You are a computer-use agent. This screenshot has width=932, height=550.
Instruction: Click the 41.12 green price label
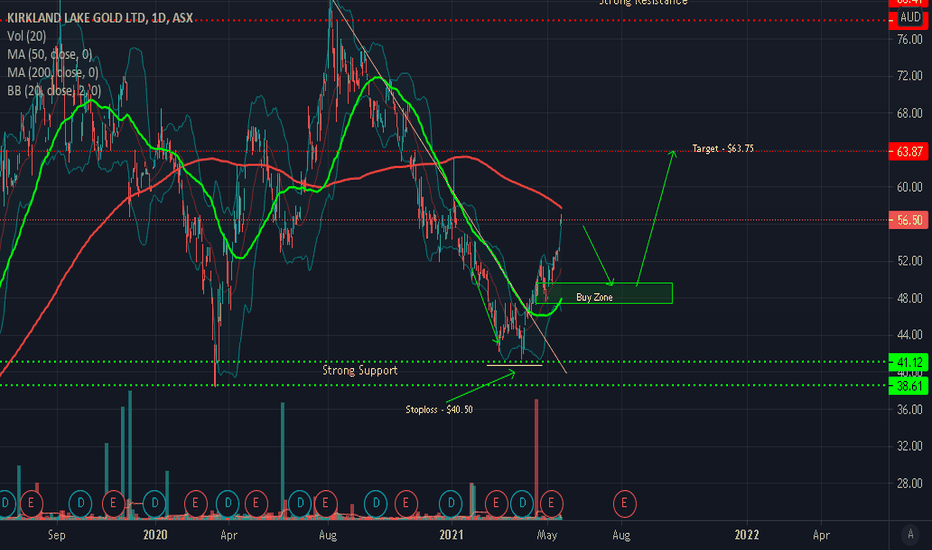[908, 362]
